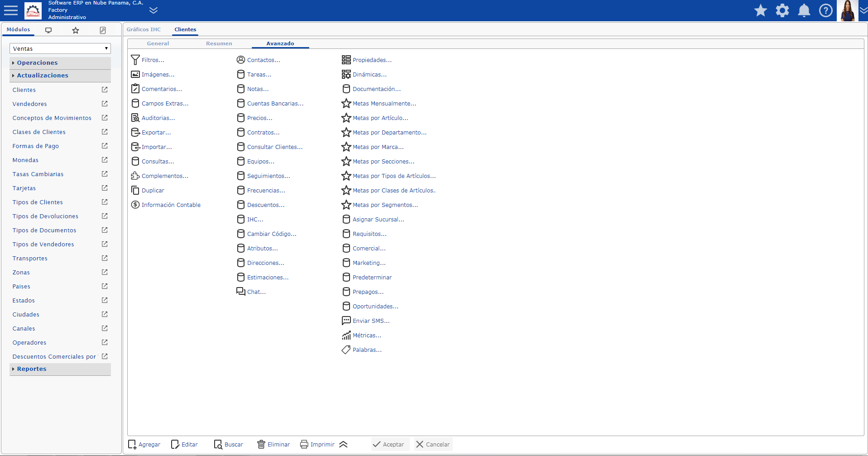The width and height of the screenshot is (868, 456).
Task: Click the Agregar button
Action: 144,444
